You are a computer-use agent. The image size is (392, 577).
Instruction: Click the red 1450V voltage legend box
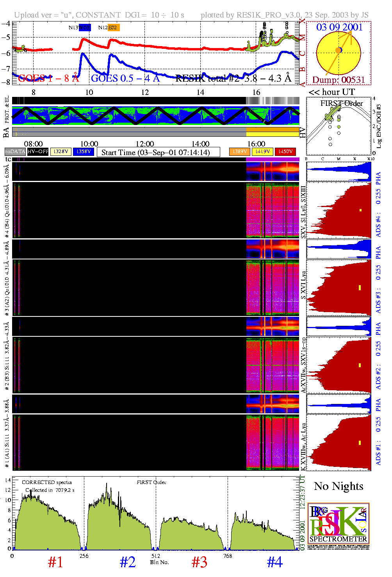[285, 152]
